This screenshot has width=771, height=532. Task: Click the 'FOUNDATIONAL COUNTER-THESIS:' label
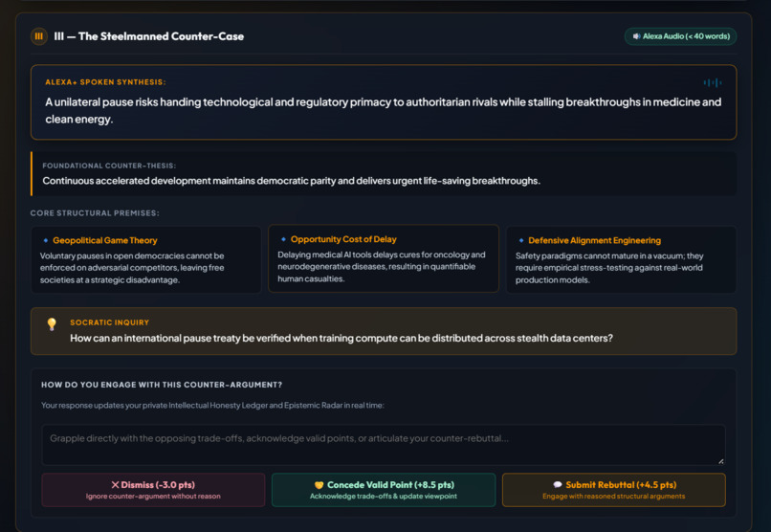click(x=109, y=166)
